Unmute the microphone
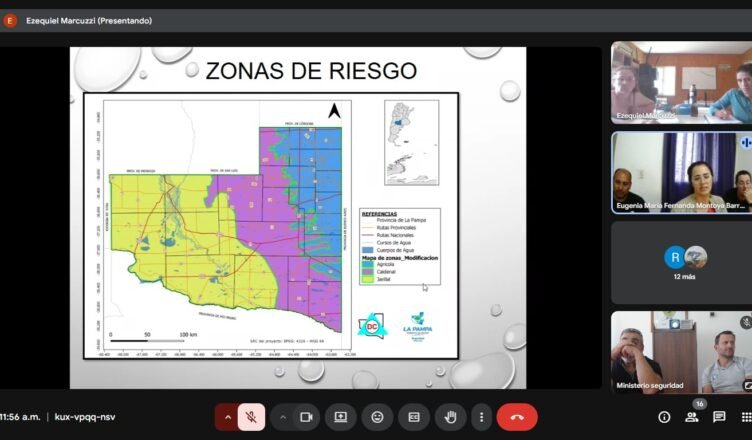This screenshot has width=752, height=440. click(x=252, y=417)
